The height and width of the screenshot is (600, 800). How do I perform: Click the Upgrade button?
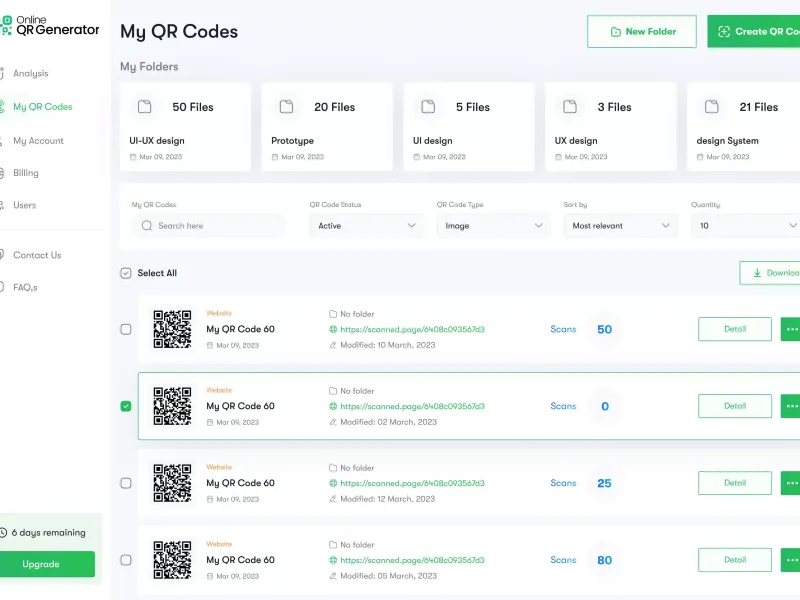(47, 564)
